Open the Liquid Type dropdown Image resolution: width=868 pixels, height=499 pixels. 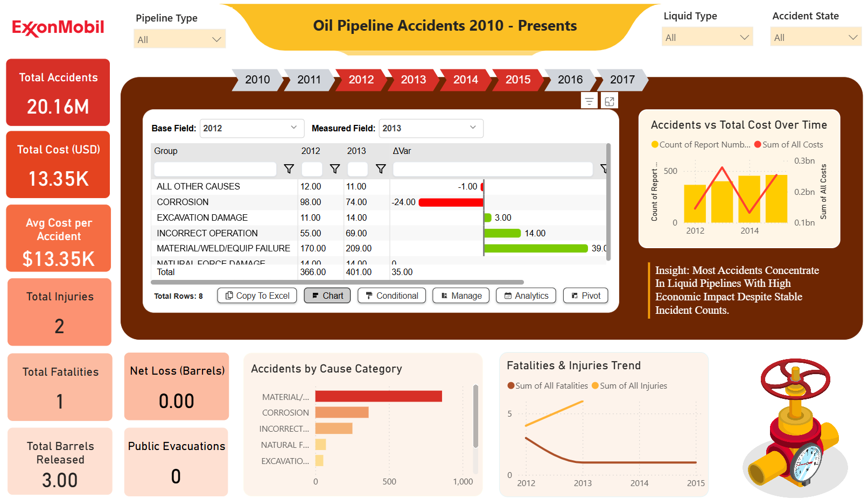707,37
